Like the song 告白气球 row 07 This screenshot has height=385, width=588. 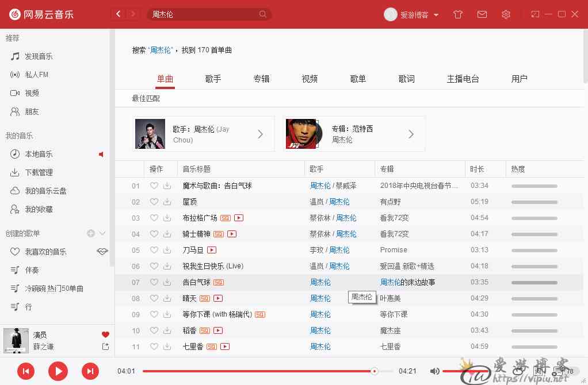(154, 282)
